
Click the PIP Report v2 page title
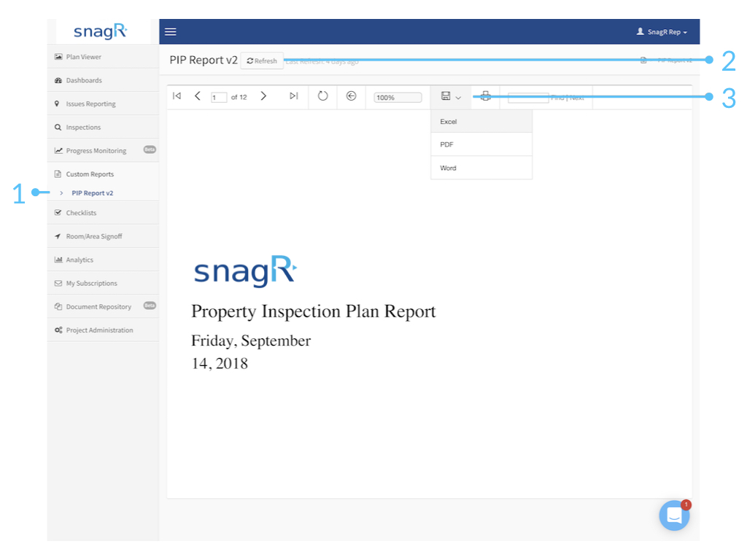click(x=204, y=60)
